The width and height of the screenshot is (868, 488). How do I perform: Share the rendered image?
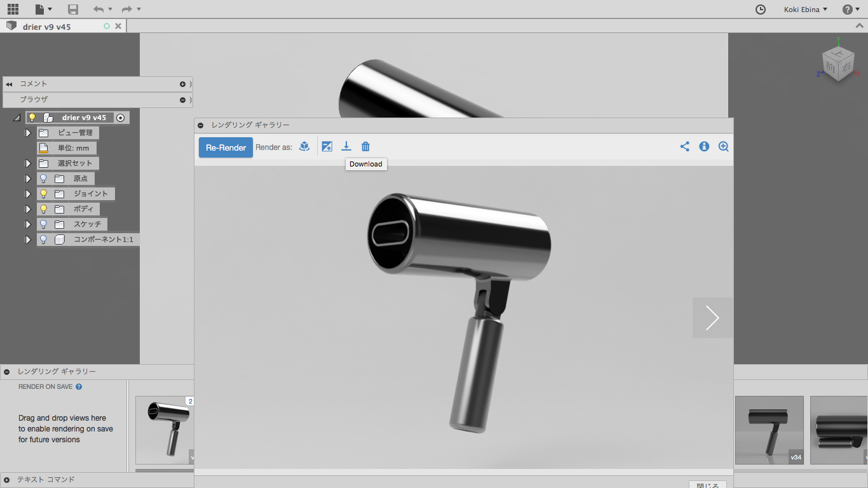[x=684, y=147]
